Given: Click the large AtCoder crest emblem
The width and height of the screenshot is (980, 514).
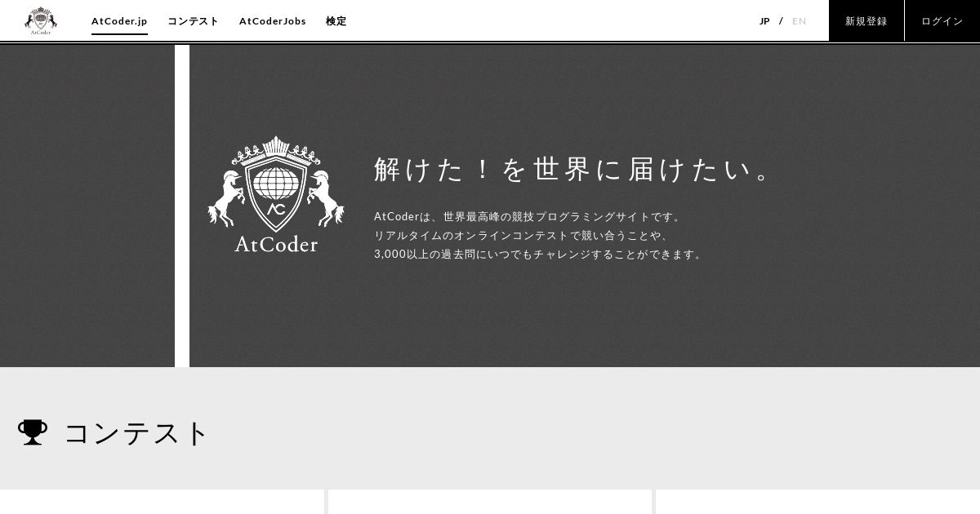Looking at the screenshot, I should tap(276, 194).
